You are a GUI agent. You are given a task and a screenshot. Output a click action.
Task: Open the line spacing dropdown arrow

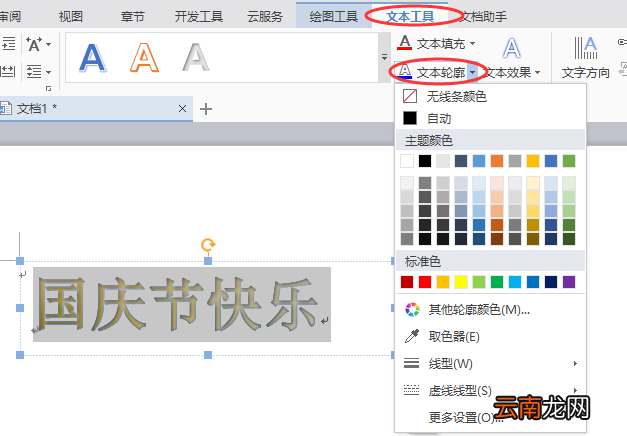48,72
